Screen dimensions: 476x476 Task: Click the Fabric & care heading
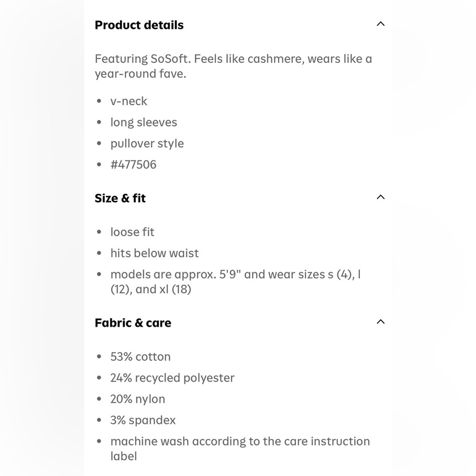[x=133, y=323]
